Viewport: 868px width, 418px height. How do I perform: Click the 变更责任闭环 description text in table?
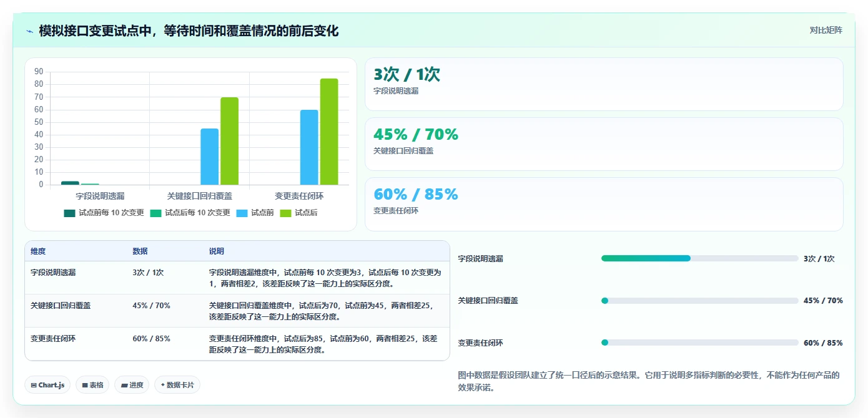[x=323, y=344]
